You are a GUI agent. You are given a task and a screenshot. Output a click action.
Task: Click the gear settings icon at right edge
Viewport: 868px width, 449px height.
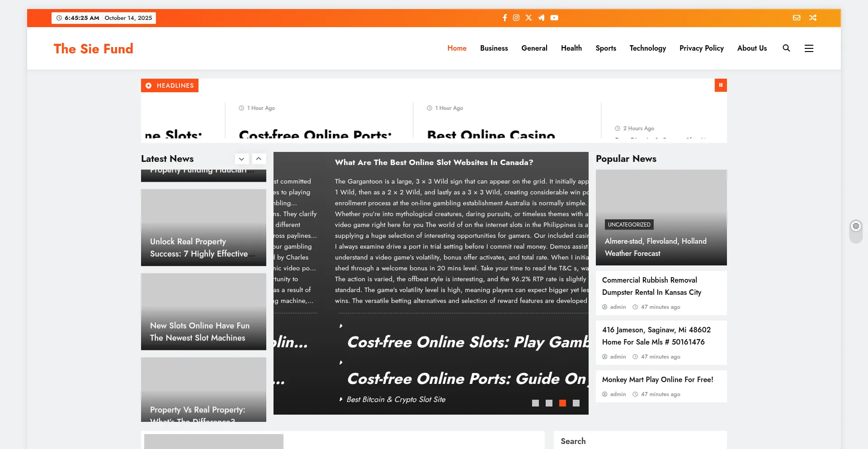point(856,226)
